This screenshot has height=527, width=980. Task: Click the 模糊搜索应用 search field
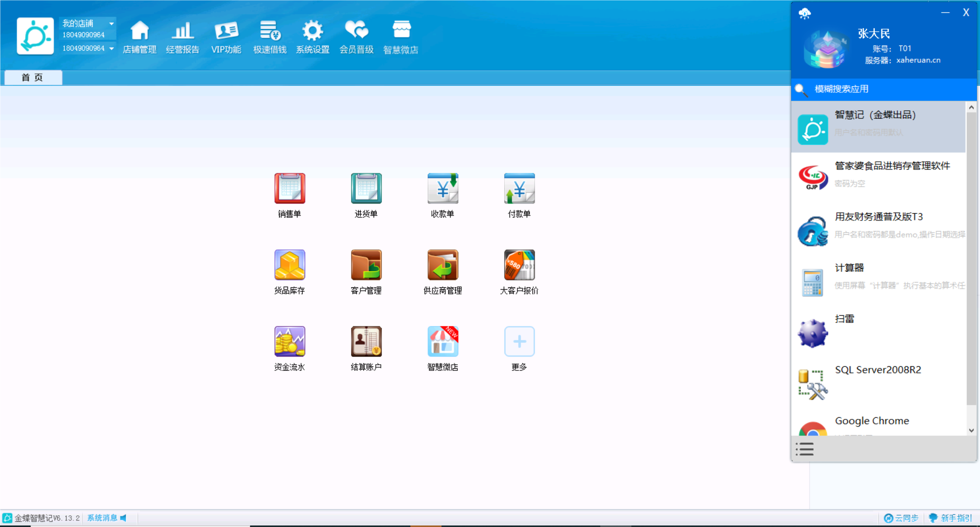pos(888,89)
